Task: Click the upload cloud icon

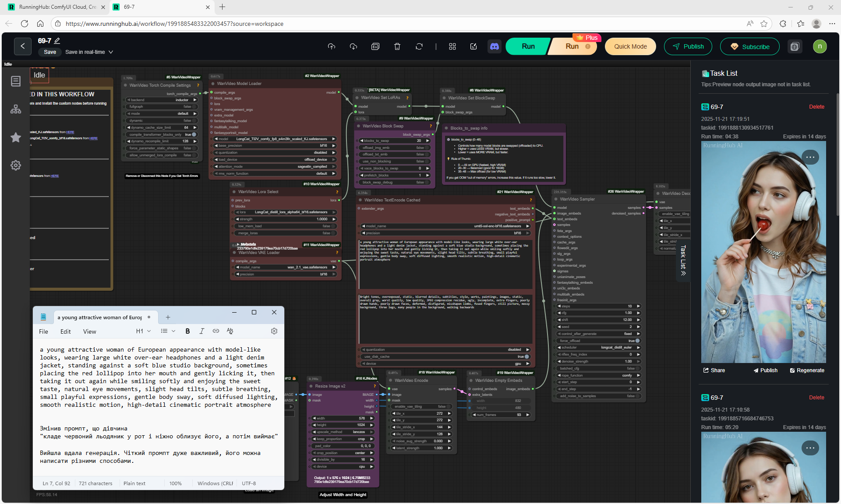Action: click(331, 46)
